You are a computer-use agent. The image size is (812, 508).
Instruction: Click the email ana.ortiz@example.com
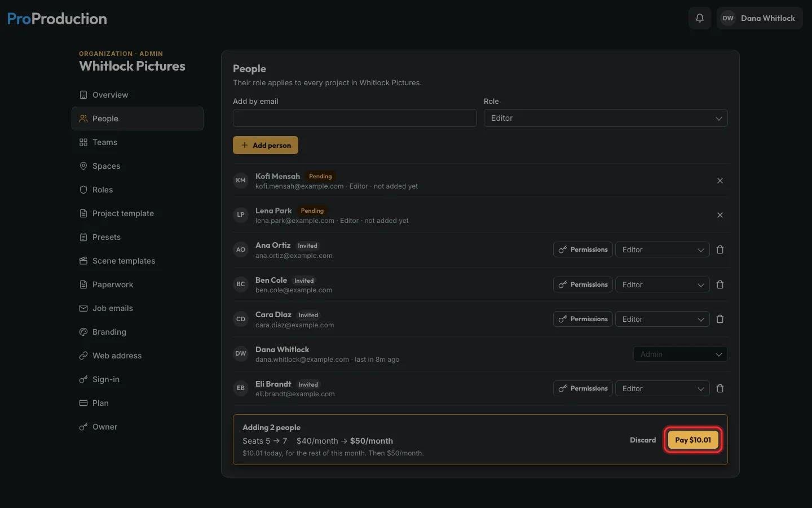coord(294,256)
